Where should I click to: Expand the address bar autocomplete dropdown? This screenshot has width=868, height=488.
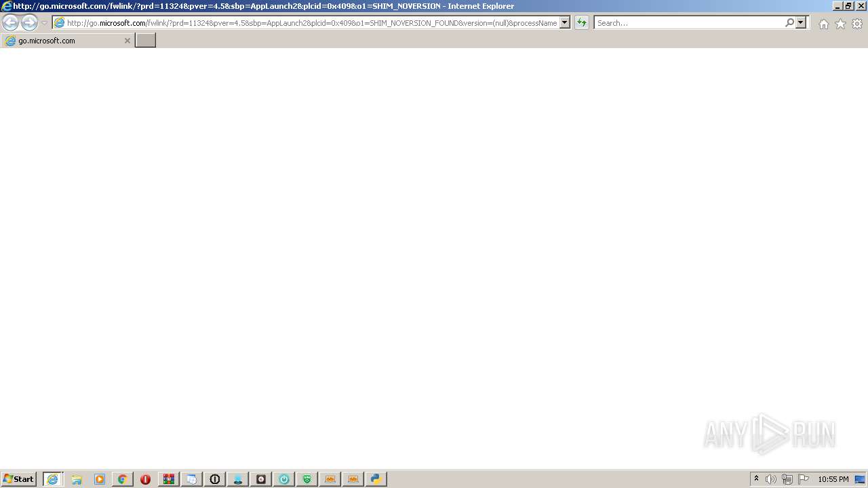tap(564, 23)
